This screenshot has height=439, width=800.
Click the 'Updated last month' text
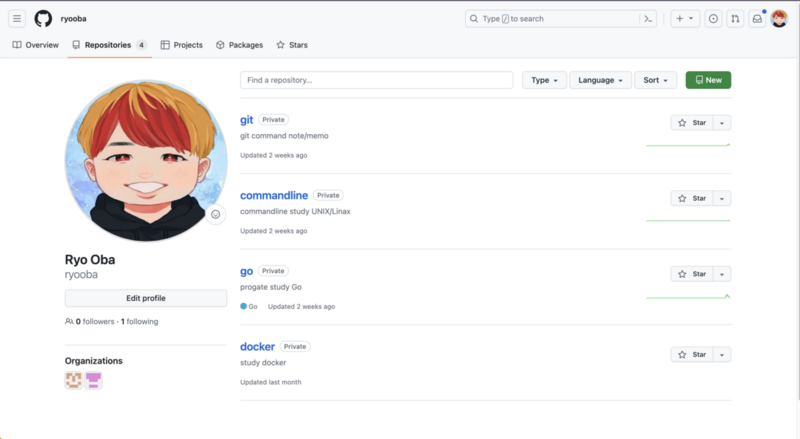tap(271, 382)
